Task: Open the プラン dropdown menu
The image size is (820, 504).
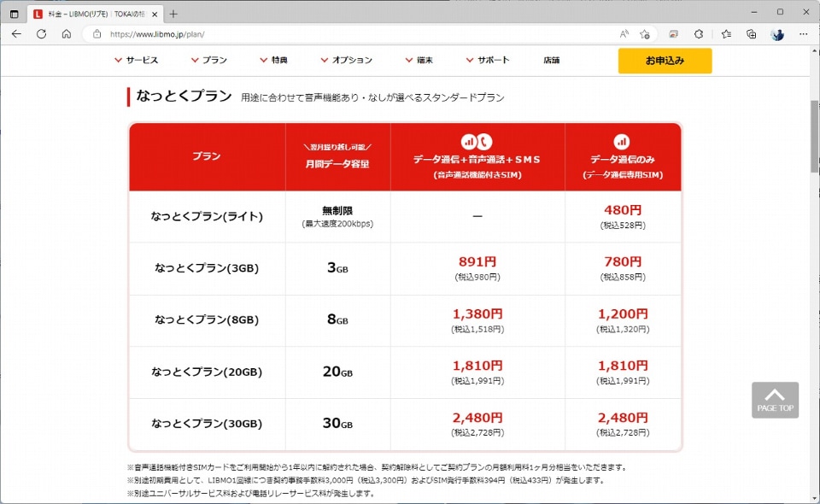Action: 212,60
